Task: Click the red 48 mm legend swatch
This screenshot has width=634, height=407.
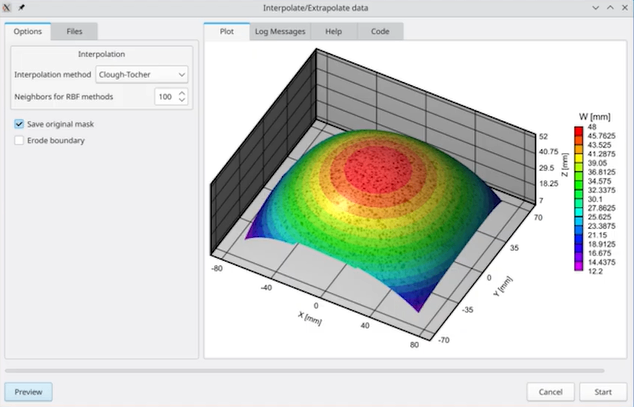Action: click(x=579, y=130)
